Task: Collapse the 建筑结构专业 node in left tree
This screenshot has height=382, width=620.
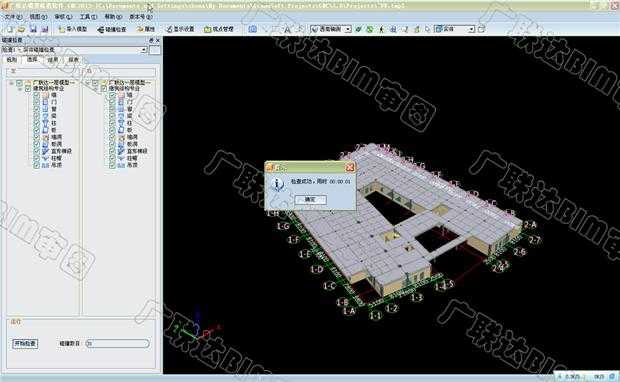Action: pos(20,89)
